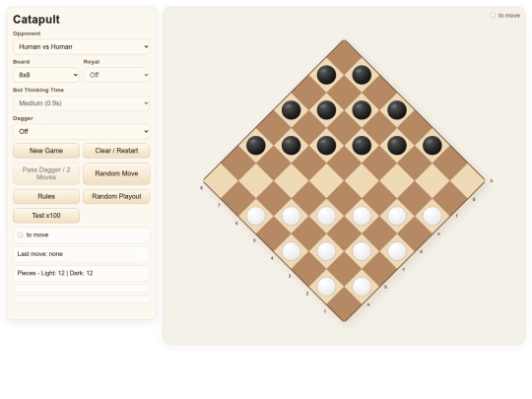
Task: Run a Random Playout
Action: [x=116, y=196]
